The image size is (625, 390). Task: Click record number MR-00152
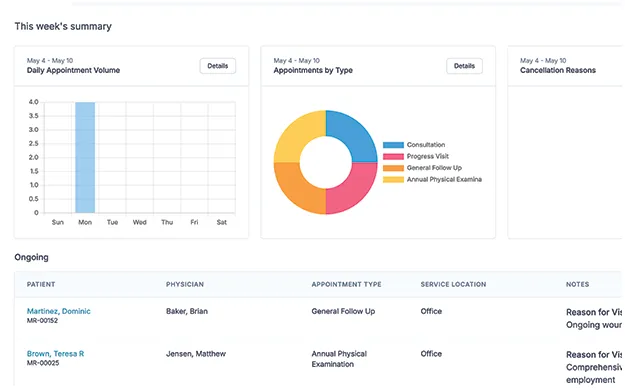point(42,321)
